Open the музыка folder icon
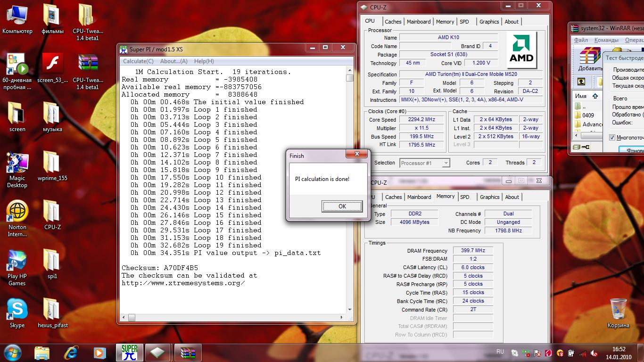This screenshot has height=362, width=644. [x=52, y=117]
